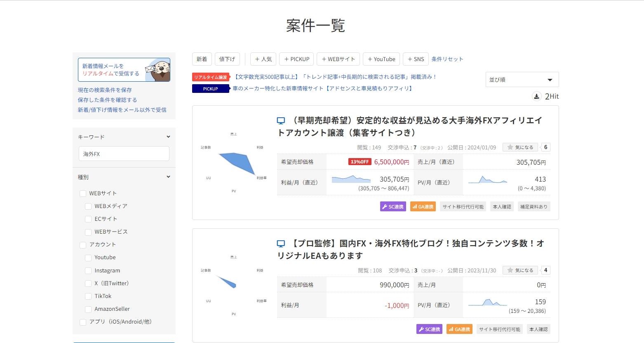644x343 pixels.
Task: Click the otter mail notification banner
Action: [x=124, y=70]
